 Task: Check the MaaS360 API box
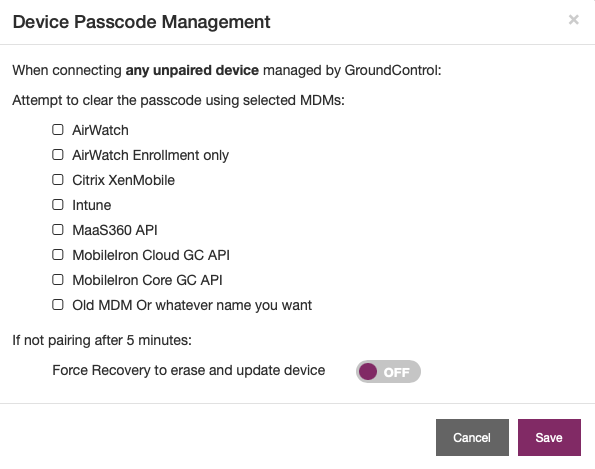click(x=58, y=230)
